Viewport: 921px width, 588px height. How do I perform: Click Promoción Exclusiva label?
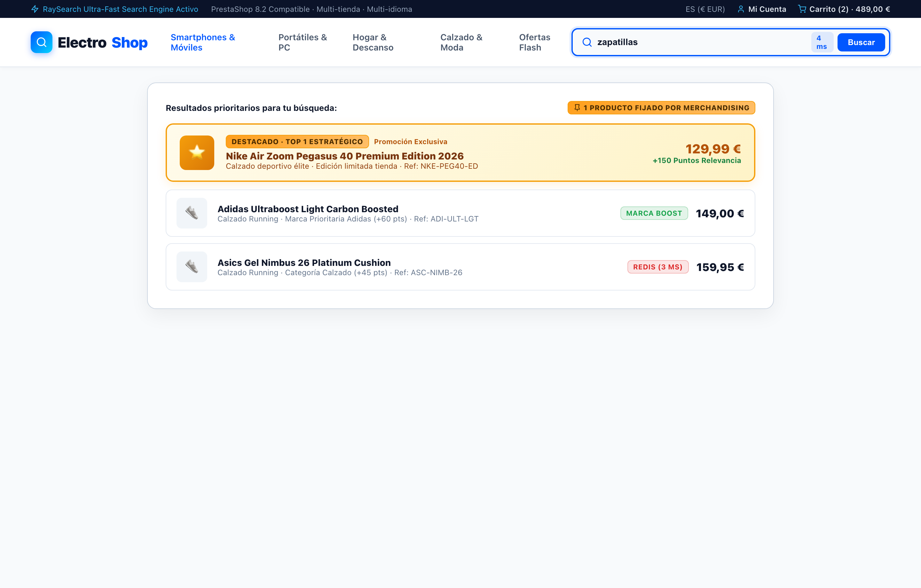pyautogui.click(x=410, y=142)
